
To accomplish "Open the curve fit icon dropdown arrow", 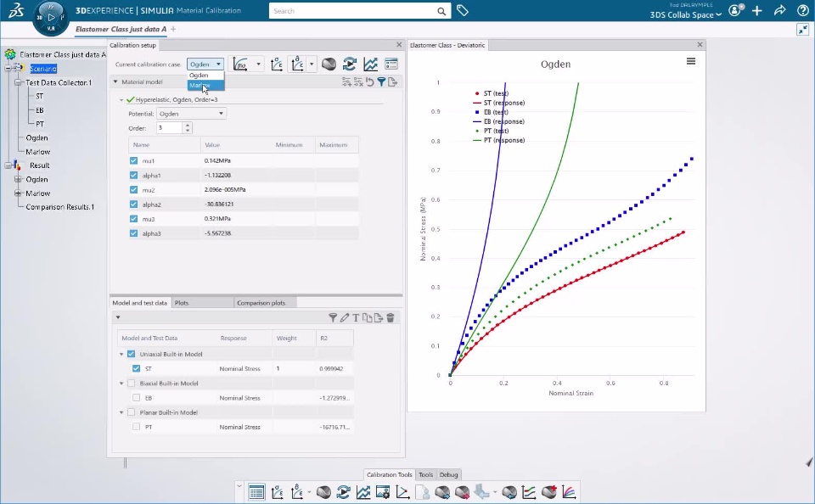I will pyautogui.click(x=258, y=64).
